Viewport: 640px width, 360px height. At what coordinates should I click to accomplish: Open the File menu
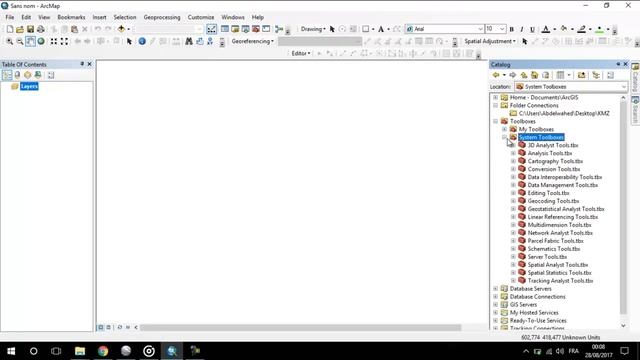coord(10,17)
